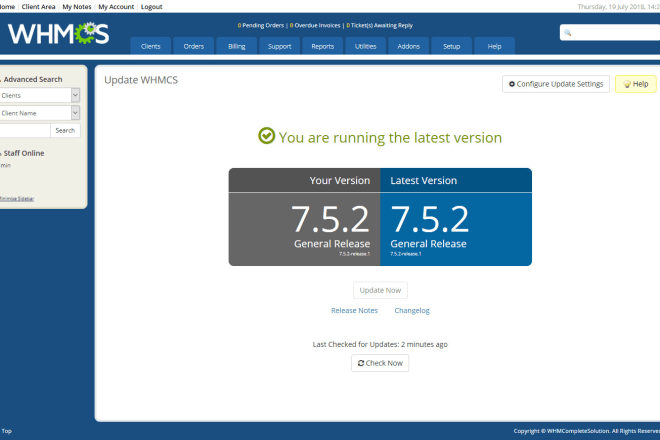Open the Changelog link
The width and height of the screenshot is (660, 440).
pos(412,310)
